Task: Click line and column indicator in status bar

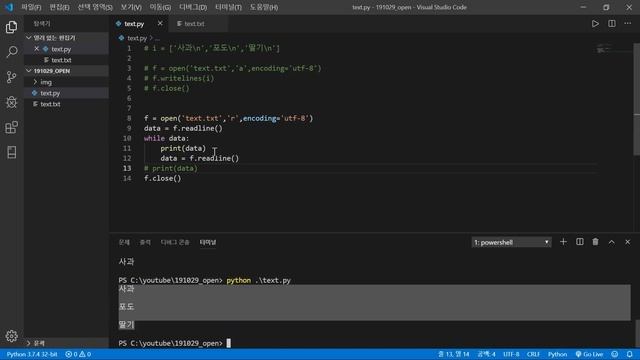Action: 453,354
